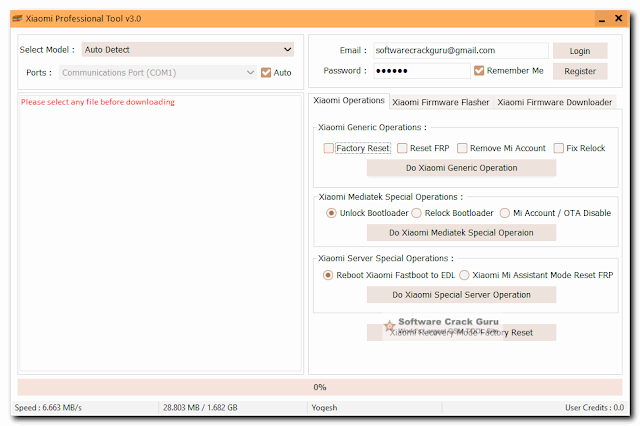Click the Register button

(580, 71)
